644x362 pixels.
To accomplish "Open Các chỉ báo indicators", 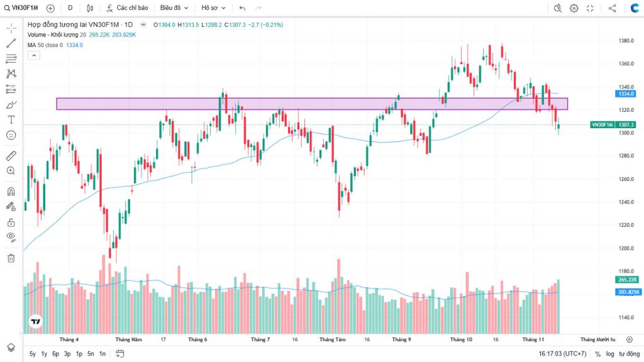I will click(x=127, y=8).
